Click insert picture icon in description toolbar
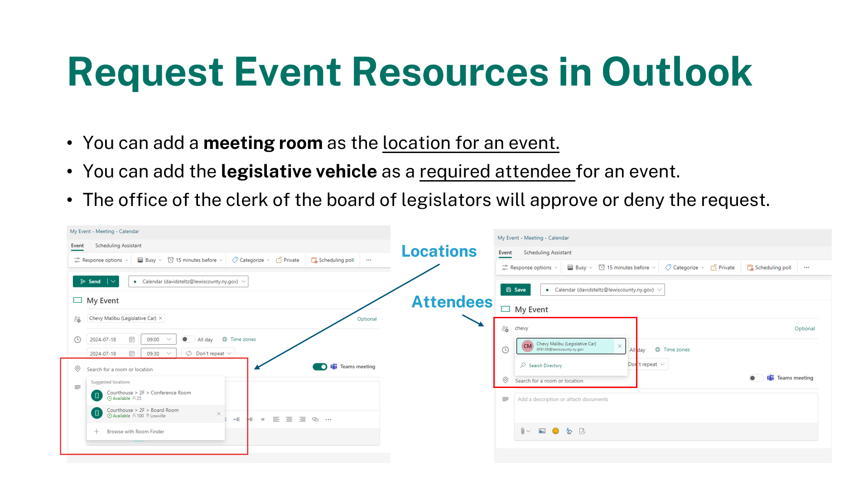Viewport: 868px width, 488px height. [x=542, y=431]
